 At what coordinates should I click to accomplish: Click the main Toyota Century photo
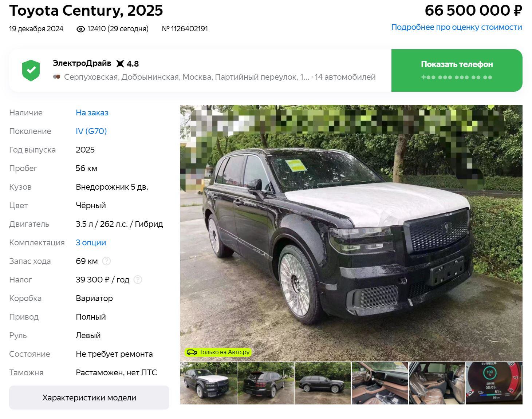point(351,233)
